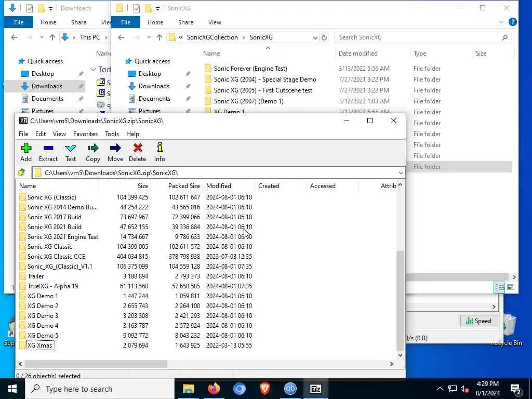Select Sonic Forever (Engine Test) folder
Screen dimensions: 532x399
tap(250, 69)
